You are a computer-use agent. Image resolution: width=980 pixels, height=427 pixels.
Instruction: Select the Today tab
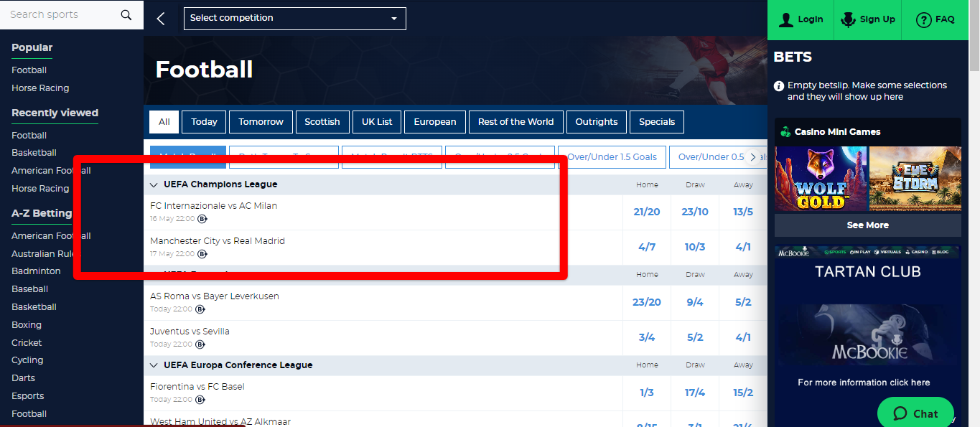click(x=204, y=122)
